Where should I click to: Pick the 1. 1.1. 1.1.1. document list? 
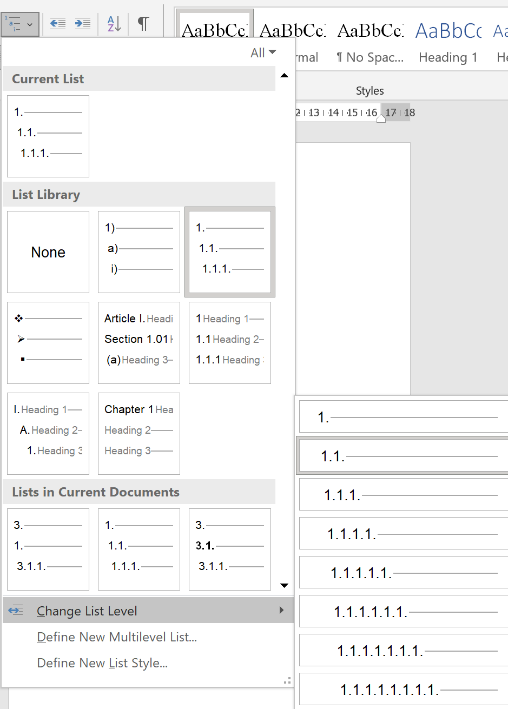[x=139, y=549]
